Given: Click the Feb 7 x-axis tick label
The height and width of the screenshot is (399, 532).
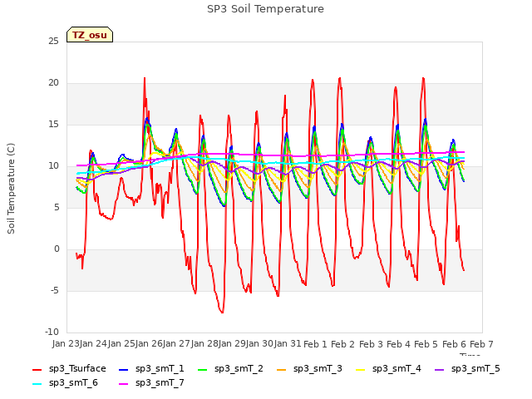Looking at the screenshot, I should pyautogui.click(x=481, y=344).
